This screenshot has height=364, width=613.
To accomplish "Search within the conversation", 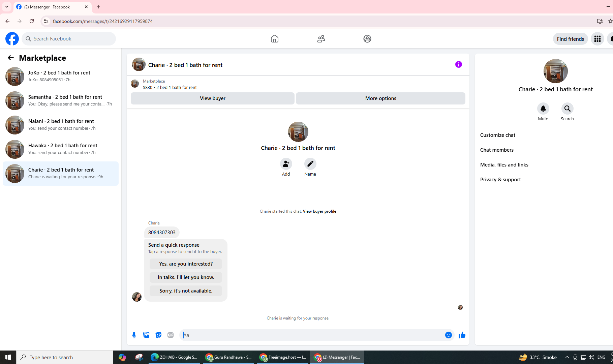I will (568, 109).
